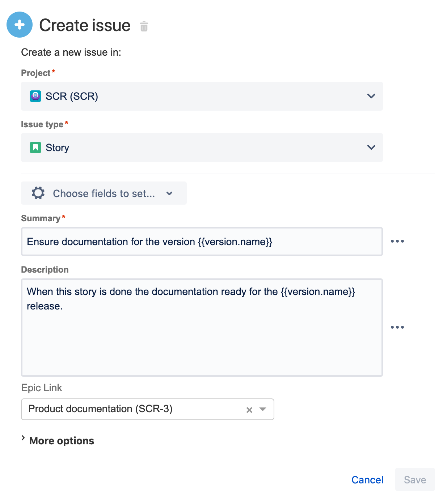Click the gear icon beside Choose fields

click(x=38, y=193)
